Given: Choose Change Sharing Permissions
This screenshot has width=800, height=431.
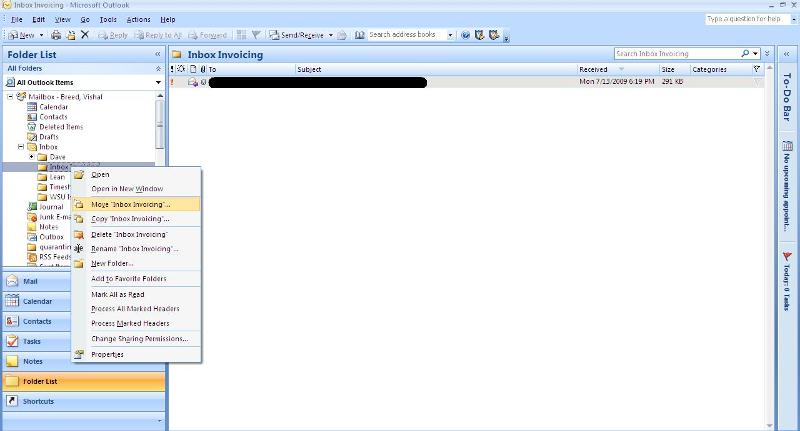Looking at the screenshot, I should 136,339.
